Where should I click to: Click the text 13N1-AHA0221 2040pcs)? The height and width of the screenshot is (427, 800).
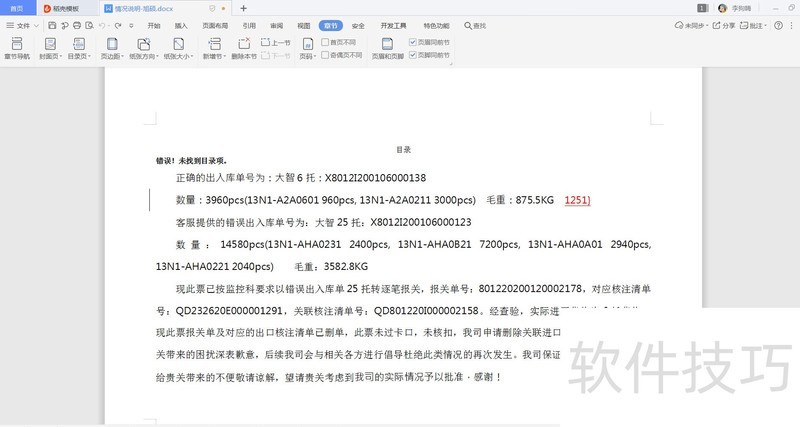[214, 266]
